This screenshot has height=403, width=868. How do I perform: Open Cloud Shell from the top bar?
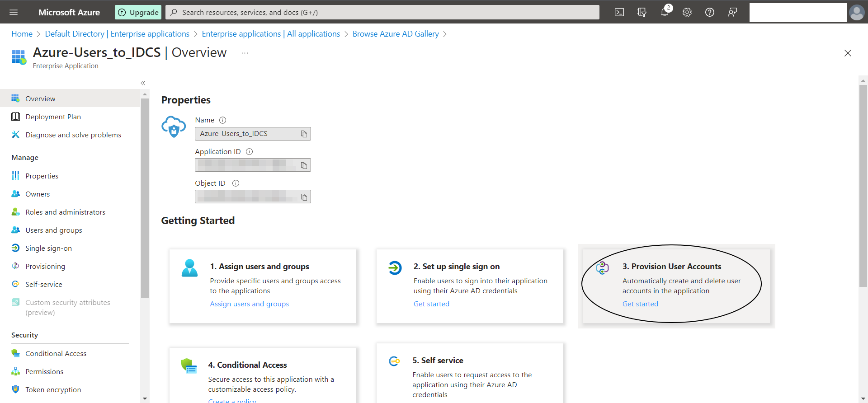619,12
